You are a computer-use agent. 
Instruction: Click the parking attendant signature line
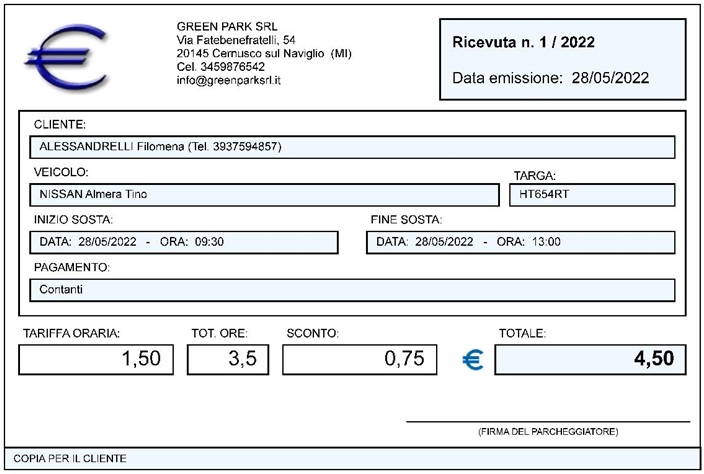(547, 421)
